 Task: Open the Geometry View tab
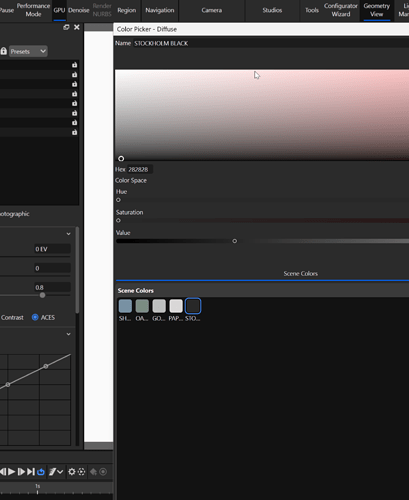tap(377, 10)
